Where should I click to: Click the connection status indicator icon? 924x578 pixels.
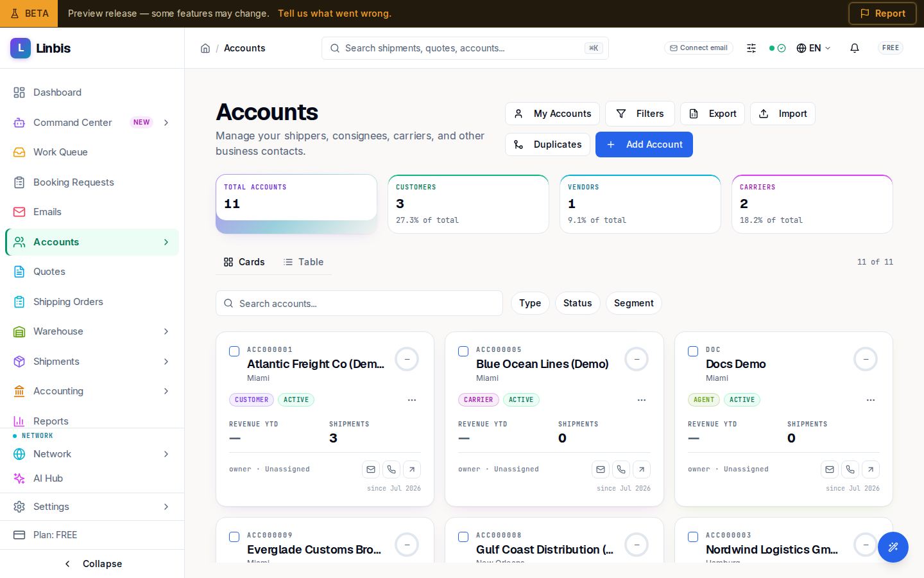[x=777, y=48]
